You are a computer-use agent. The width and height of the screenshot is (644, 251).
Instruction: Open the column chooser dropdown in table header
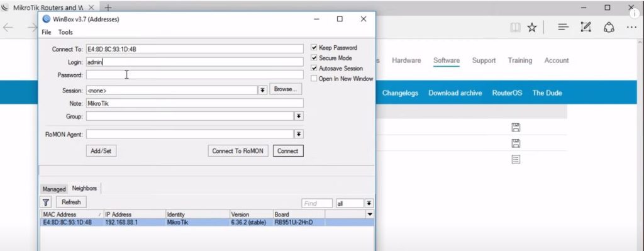(x=370, y=215)
